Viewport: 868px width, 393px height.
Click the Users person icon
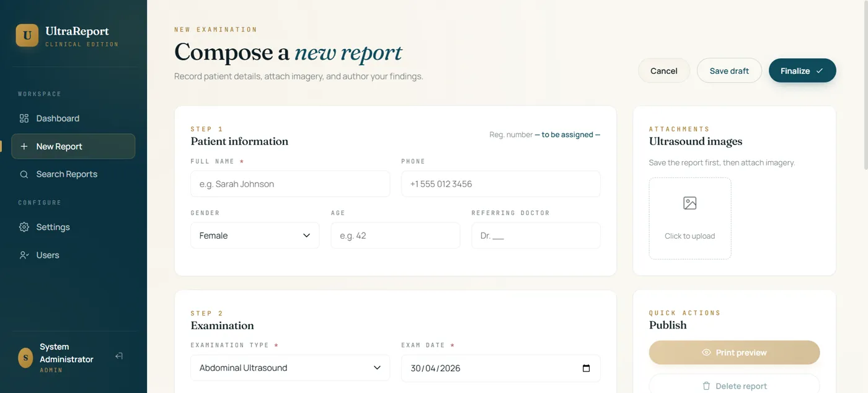pos(24,255)
